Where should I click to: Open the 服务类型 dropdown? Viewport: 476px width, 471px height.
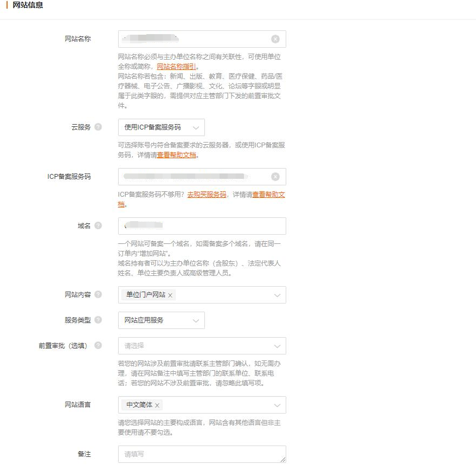coord(161,320)
